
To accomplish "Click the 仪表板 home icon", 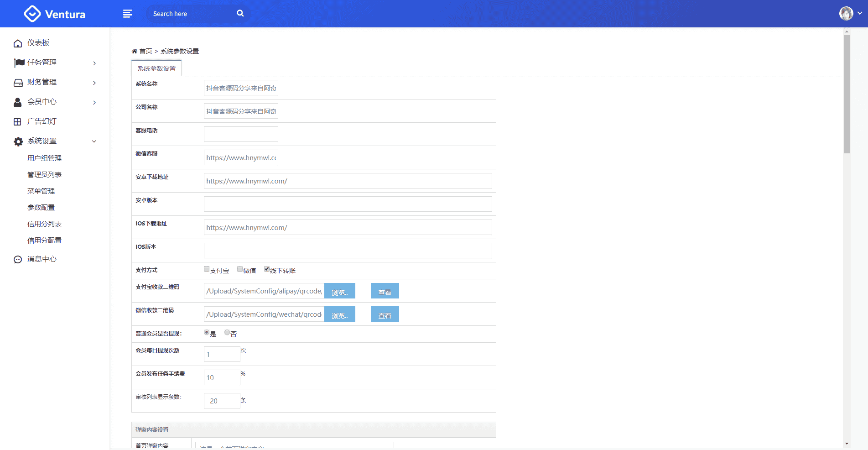I will pyautogui.click(x=18, y=43).
